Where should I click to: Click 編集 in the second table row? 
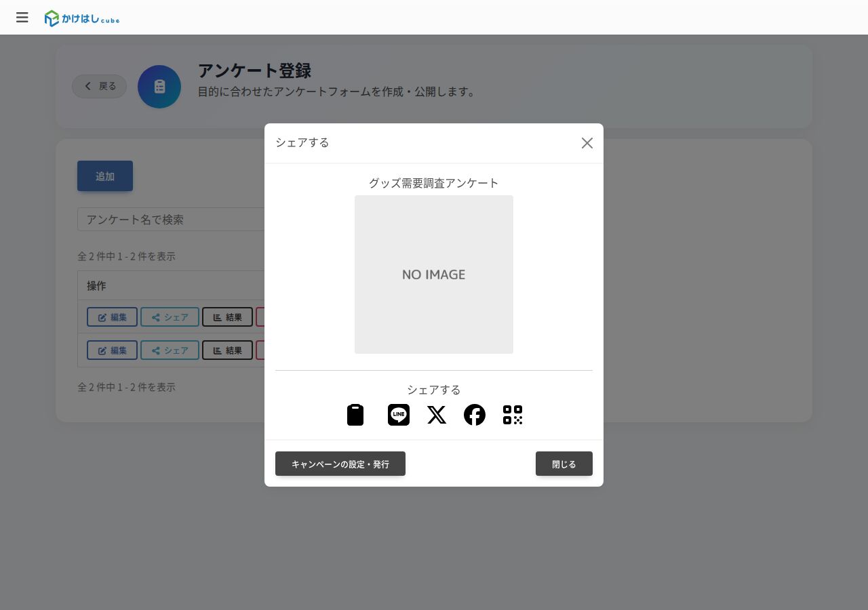[x=112, y=350]
